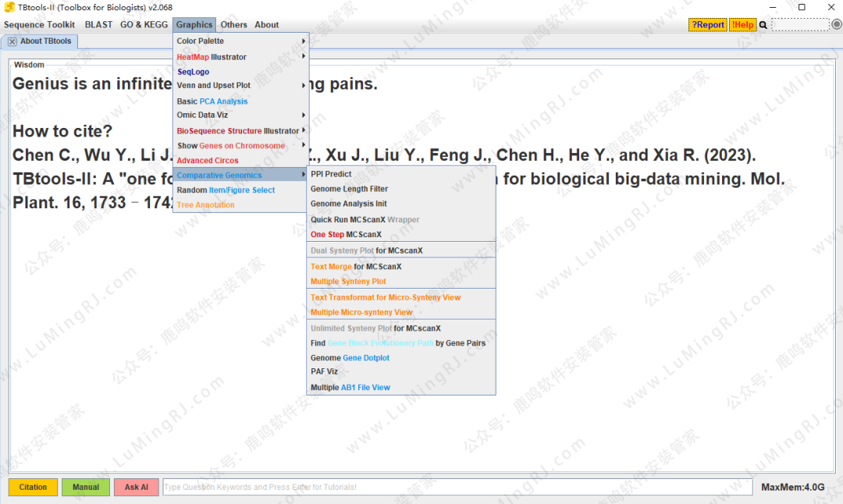843x504 pixels.
Task: Choose Find Gene Block Evolutionary Path
Action: point(401,343)
